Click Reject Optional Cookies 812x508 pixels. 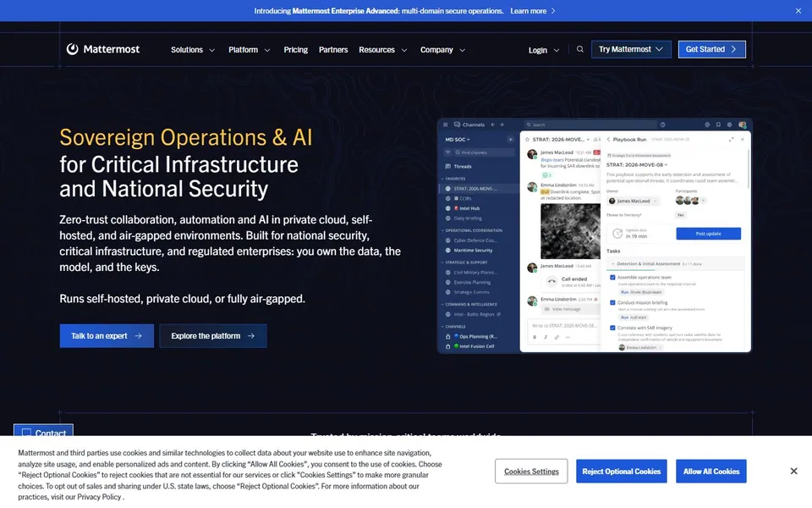[x=622, y=472]
